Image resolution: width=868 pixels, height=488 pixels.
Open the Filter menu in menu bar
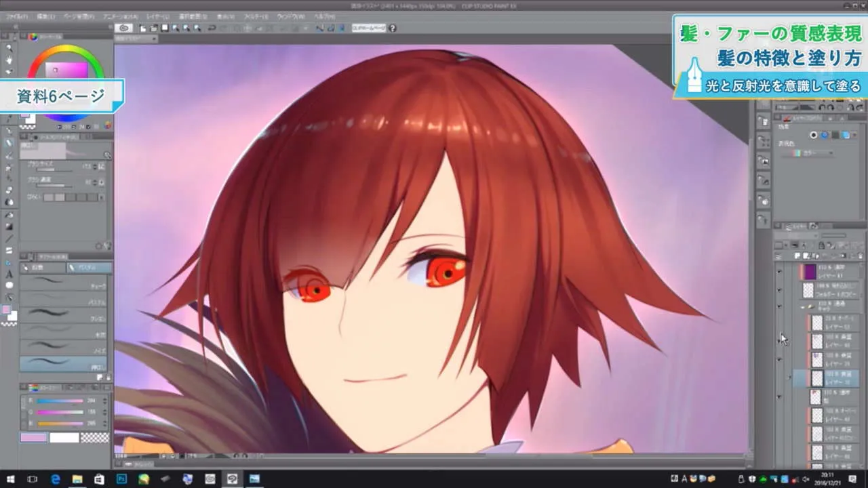[256, 16]
